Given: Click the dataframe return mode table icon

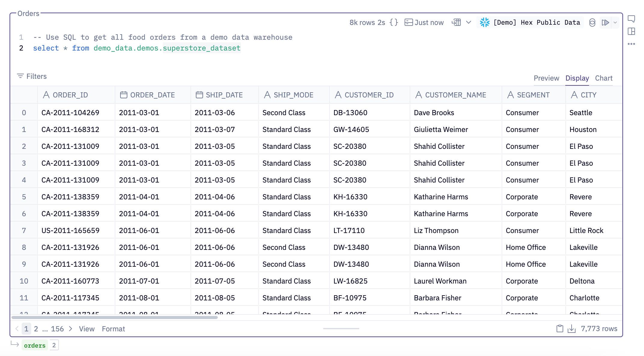Looking at the screenshot, I should click(456, 23).
